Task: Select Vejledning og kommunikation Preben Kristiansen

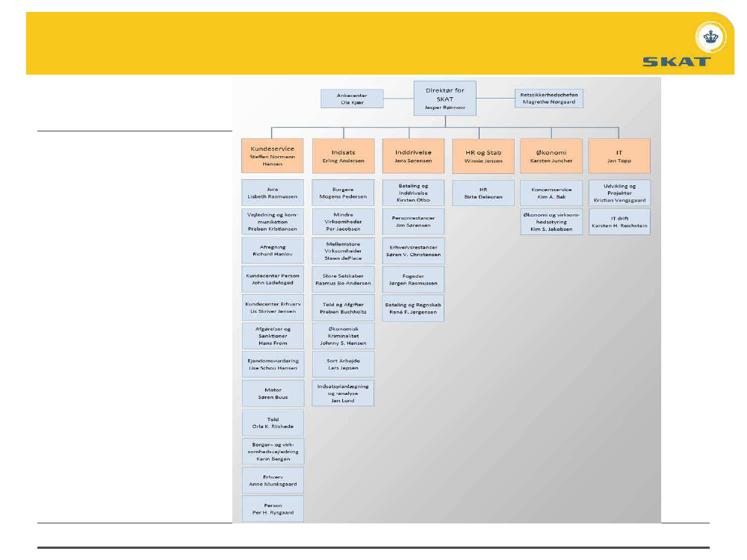Action: coord(273,222)
